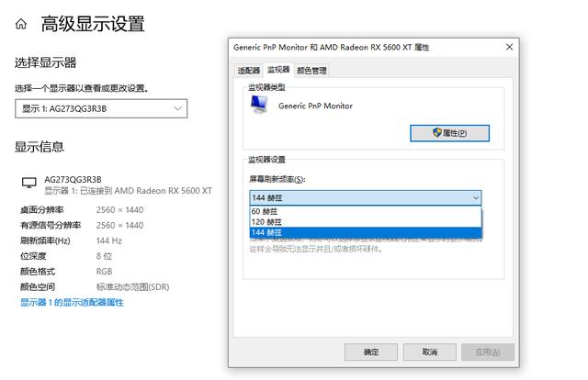Cancel the dialog with 取消

pyautogui.click(x=430, y=352)
